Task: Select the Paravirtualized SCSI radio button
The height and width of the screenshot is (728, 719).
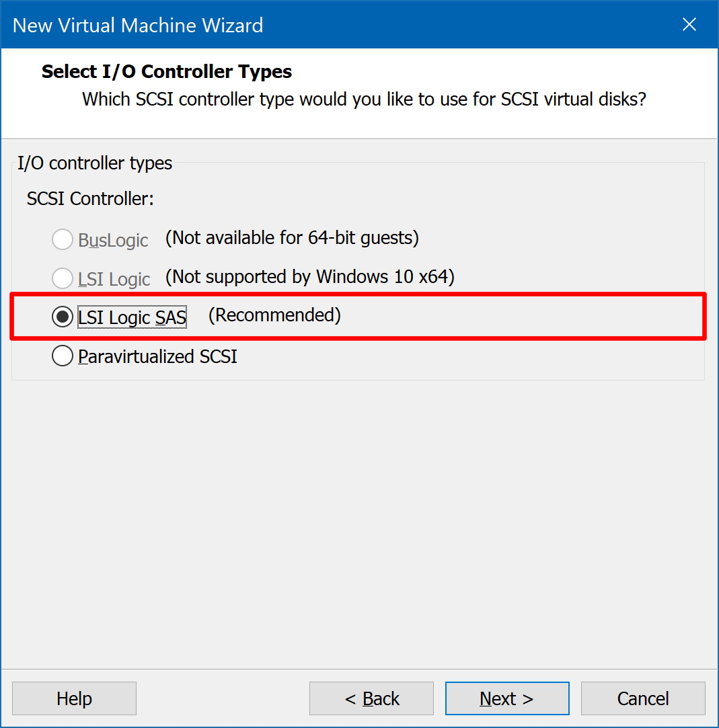Action: click(63, 356)
